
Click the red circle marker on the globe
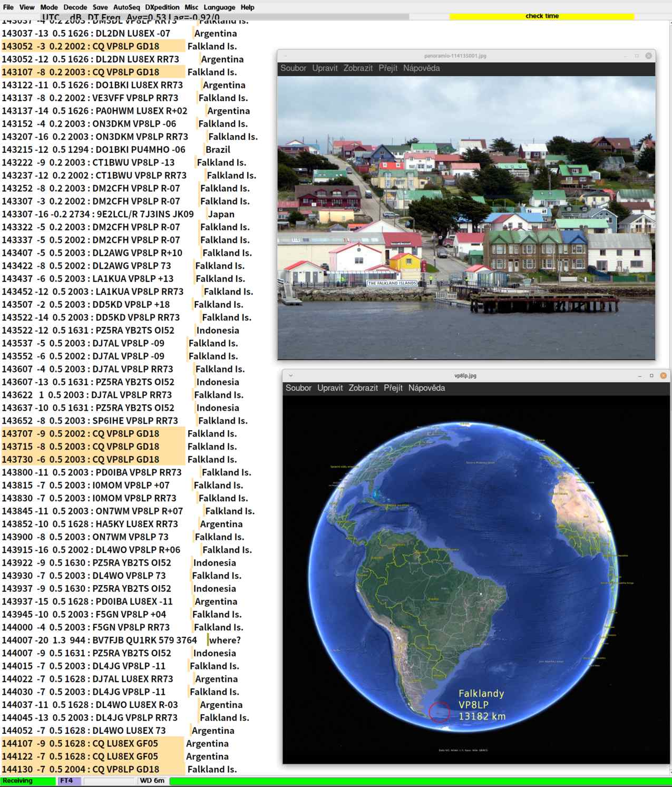pyautogui.click(x=439, y=712)
